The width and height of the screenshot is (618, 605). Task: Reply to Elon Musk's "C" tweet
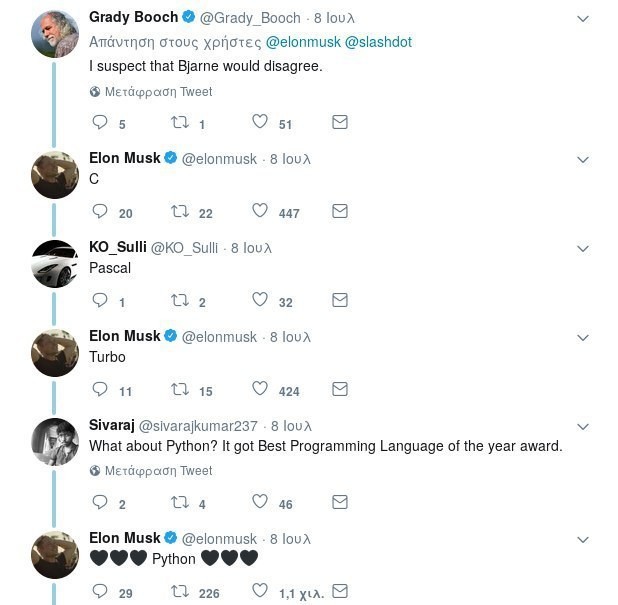[100, 212]
